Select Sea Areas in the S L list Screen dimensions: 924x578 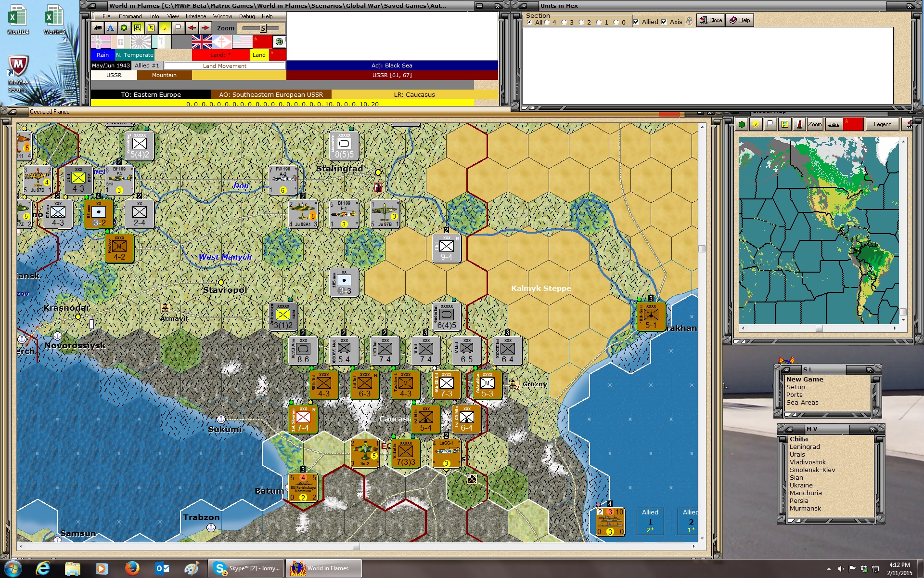coord(802,402)
